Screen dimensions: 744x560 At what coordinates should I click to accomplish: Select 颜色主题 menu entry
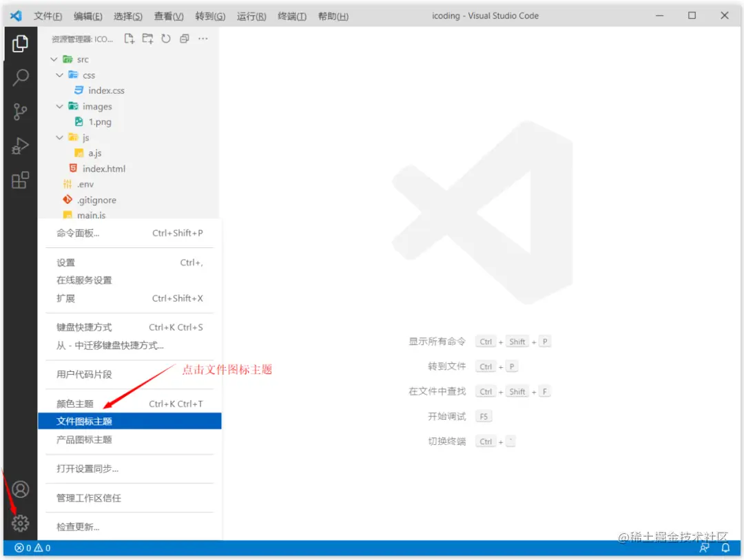click(x=130, y=404)
